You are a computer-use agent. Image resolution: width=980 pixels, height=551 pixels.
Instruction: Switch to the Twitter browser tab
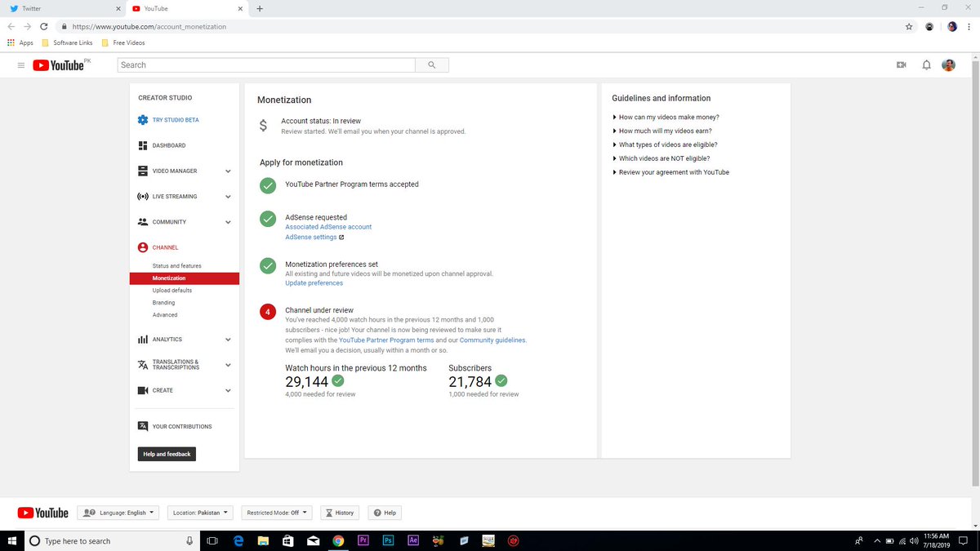(64, 8)
